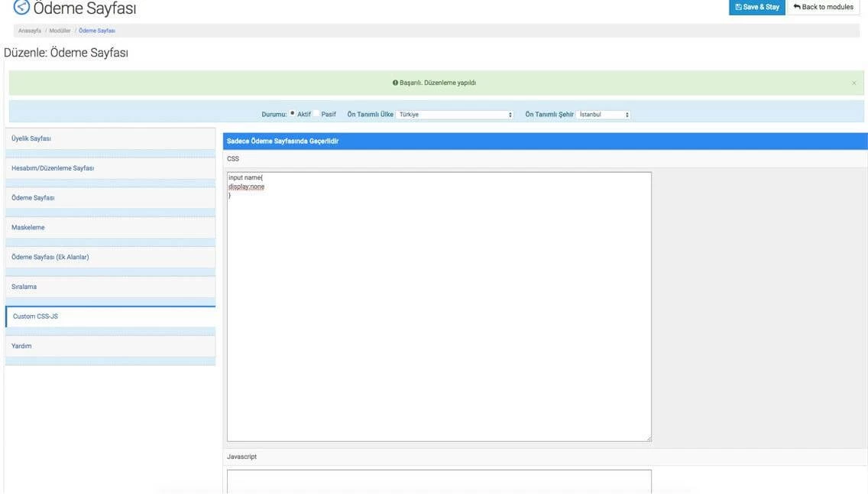The height and width of the screenshot is (494, 868).
Task: Open the Ön Tanımlı Şehir dropdown
Action: (x=604, y=114)
